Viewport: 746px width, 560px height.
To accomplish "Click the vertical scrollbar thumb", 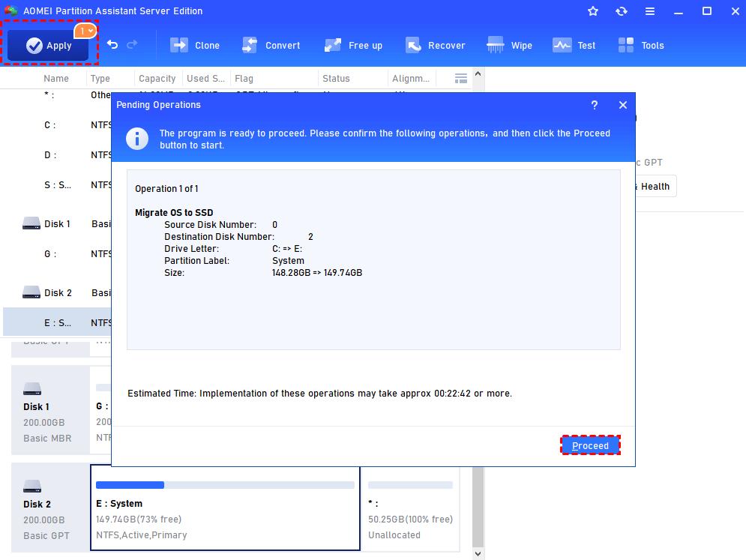I will point(478,507).
